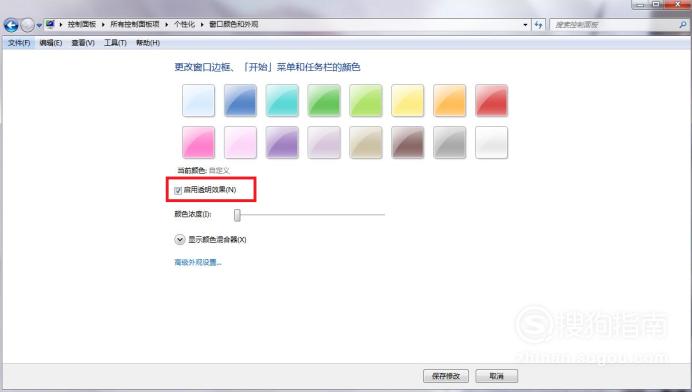
Task: Click the magnifier search icon
Action: click(x=683, y=25)
